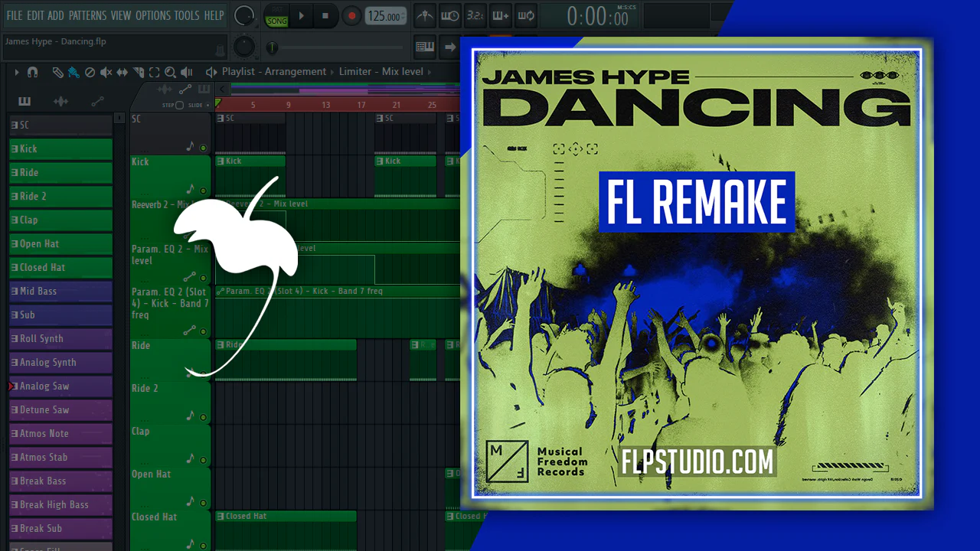Select Analog Saw pattern in picker
This screenshot has width=980, height=551.
(x=60, y=386)
